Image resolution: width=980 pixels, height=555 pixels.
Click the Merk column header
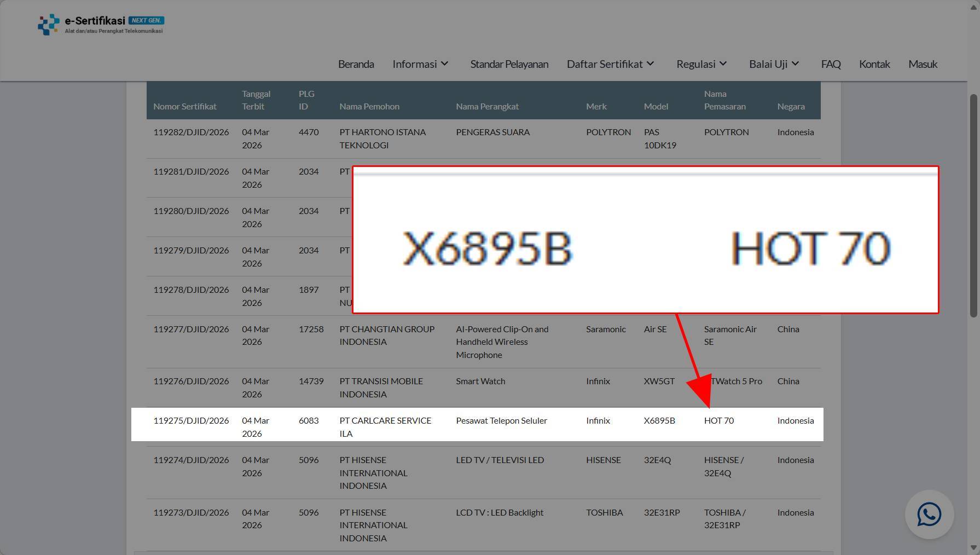click(x=596, y=106)
